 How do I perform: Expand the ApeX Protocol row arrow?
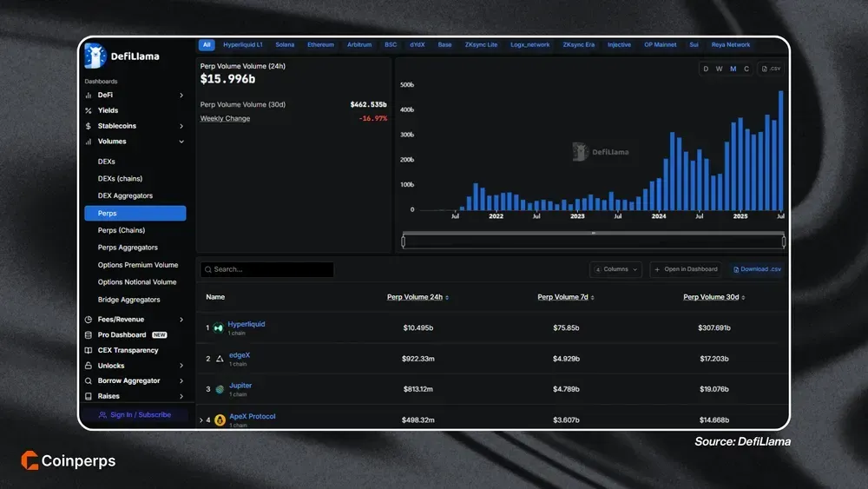201,420
